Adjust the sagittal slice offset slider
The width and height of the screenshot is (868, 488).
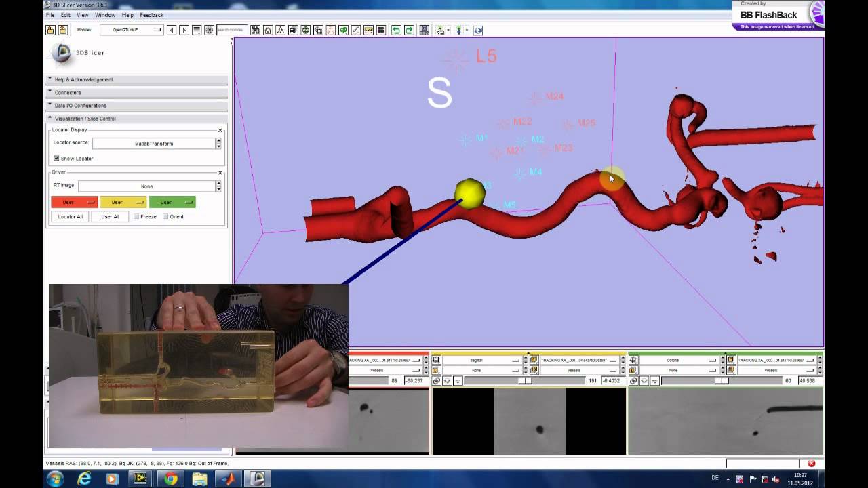[525, 381]
